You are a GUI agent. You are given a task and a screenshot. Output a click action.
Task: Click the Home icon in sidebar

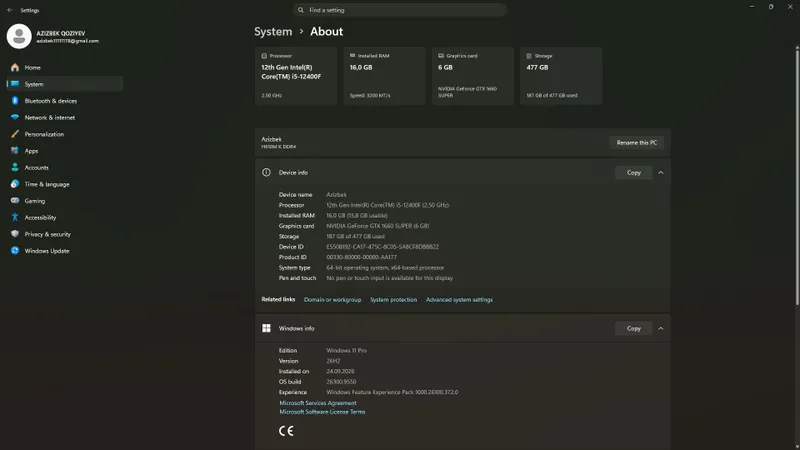(x=15, y=67)
